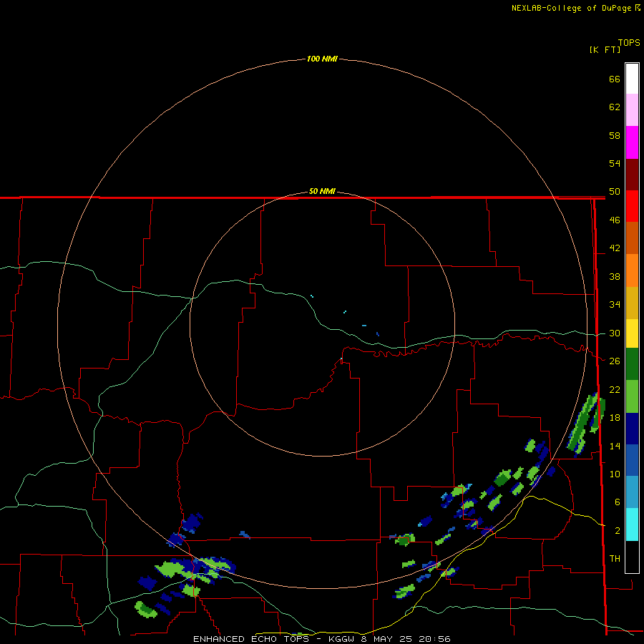
Task: Click the "58" scale label
Action: 615,135
